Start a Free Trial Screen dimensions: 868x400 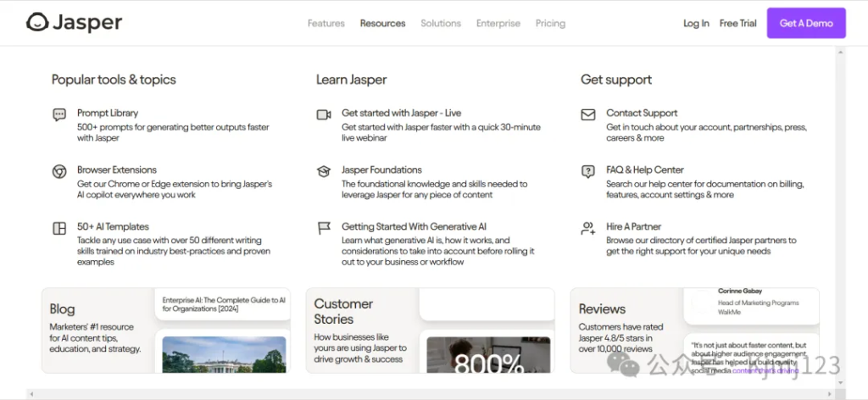(738, 23)
